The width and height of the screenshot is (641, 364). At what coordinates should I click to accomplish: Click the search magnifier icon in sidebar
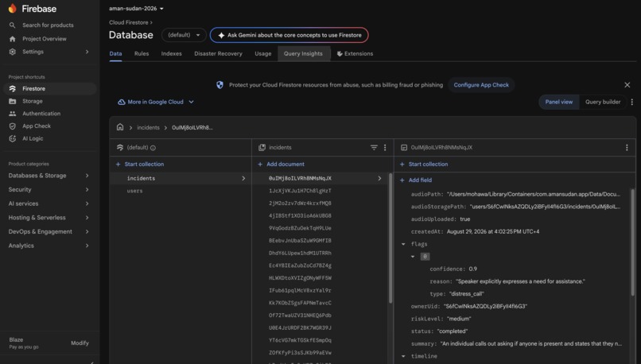pos(12,25)
